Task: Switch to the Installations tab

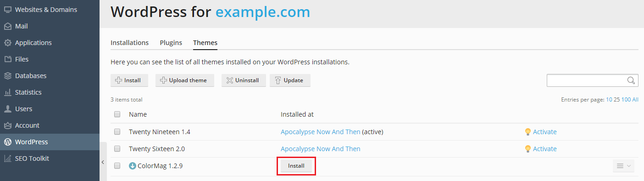Action: (130, 43)
